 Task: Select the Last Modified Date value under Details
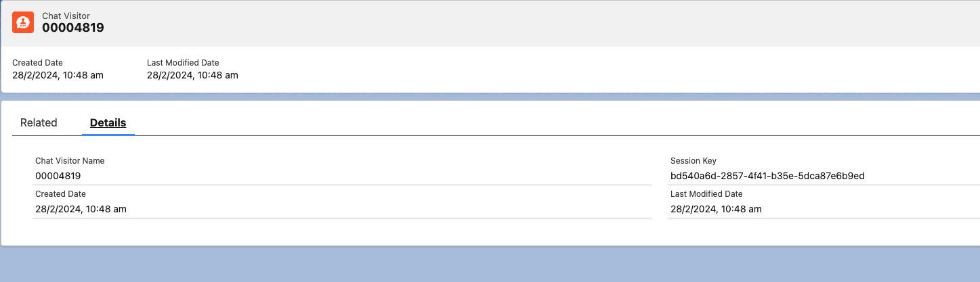(716, 209)
